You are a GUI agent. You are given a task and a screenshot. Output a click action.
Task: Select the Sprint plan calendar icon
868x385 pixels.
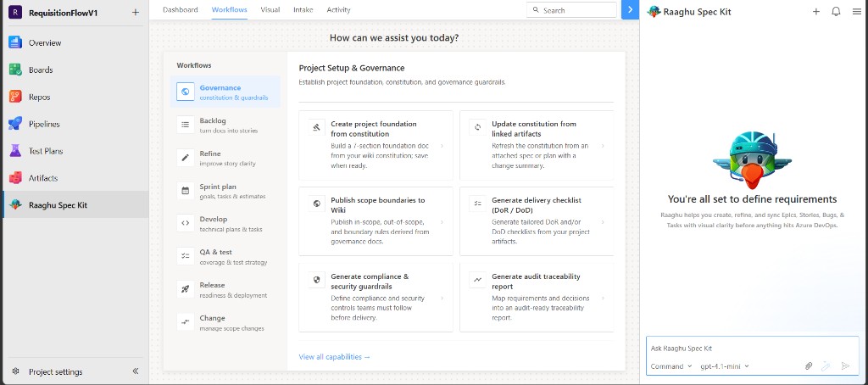186,191
